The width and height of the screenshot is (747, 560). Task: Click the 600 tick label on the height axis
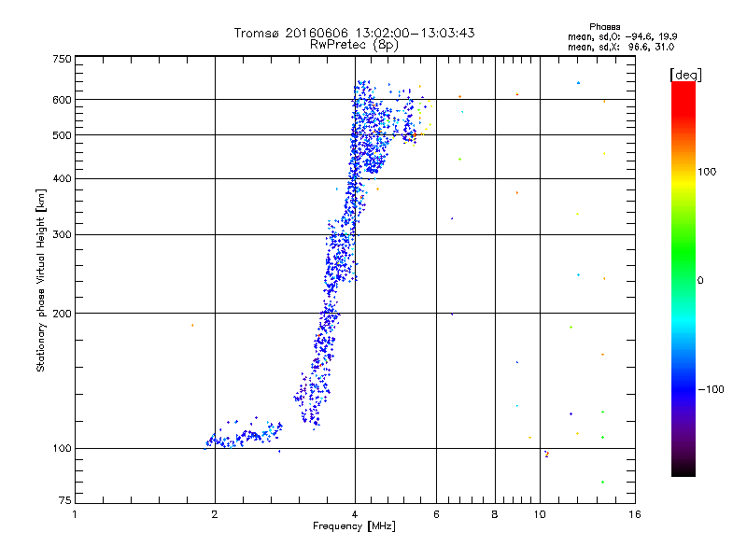(62, 100)
